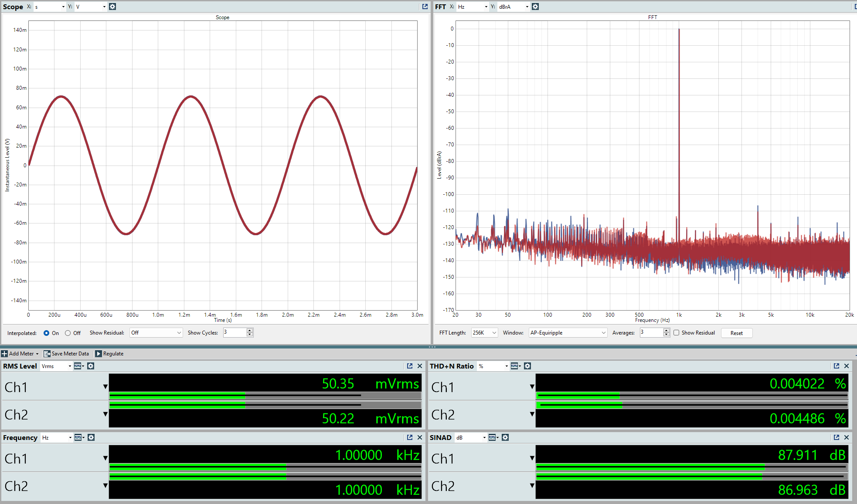857x504 pixels.
Task: Open the Window AP-Equiripple dropdown
Action: 568,333
